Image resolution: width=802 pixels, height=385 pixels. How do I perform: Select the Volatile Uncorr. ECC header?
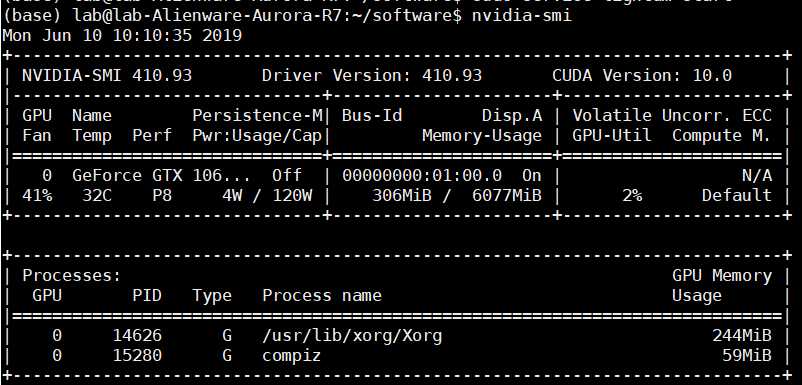pyautogui.click(x=672, y=116)
